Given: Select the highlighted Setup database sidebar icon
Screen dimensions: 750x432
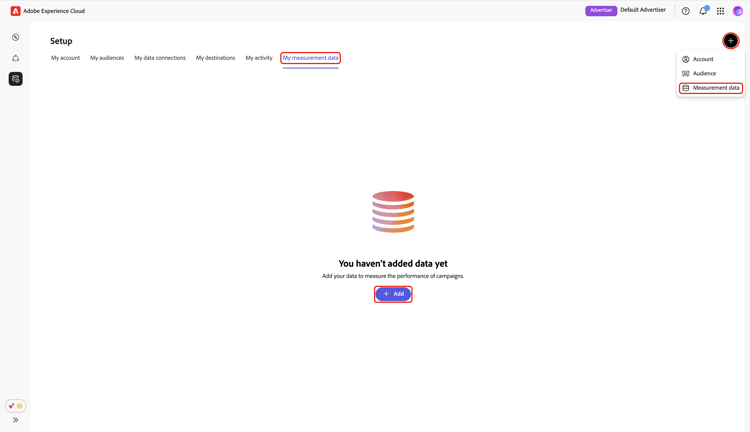Looking at the screenshot, I should coord(15,79).
